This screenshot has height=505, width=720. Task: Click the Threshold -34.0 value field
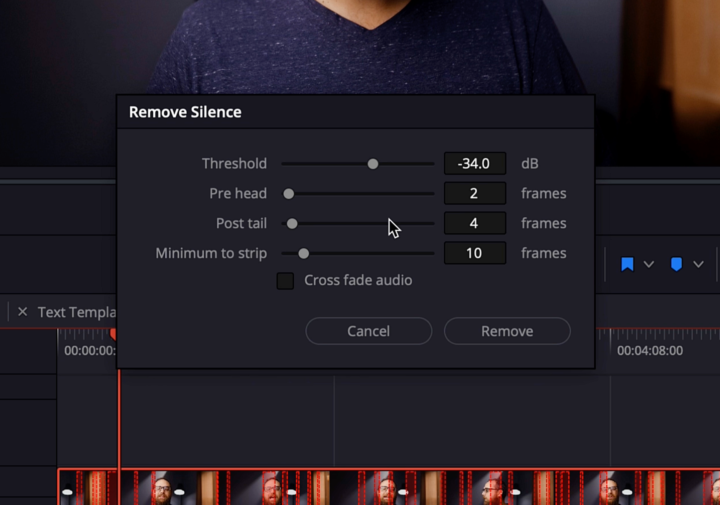coord(475,163)
